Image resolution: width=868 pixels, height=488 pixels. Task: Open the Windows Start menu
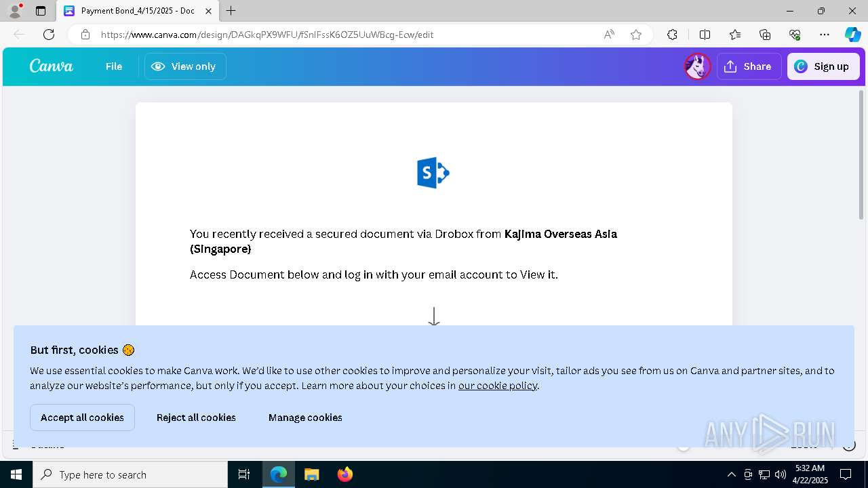(16, 474)
